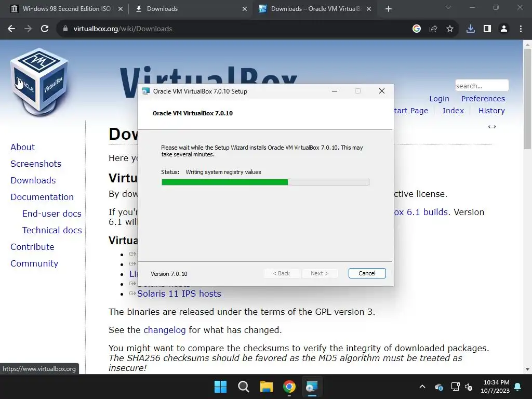Close the Windows 98 Second Edition ISO tab
This screenshot has height=399, width=532.
pos(121,9)
